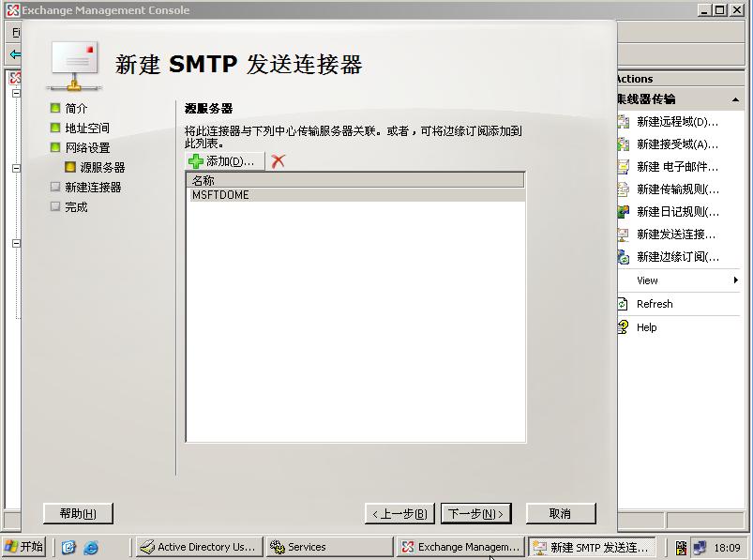
Task: Click 新建日记规则 action icon
Action: [x=624, y=212]
